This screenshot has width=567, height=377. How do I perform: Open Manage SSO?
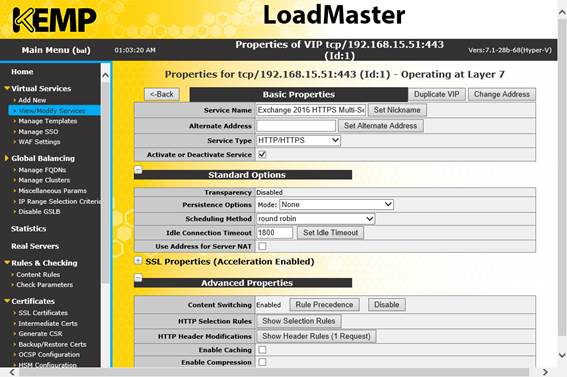tap(38, 132)
